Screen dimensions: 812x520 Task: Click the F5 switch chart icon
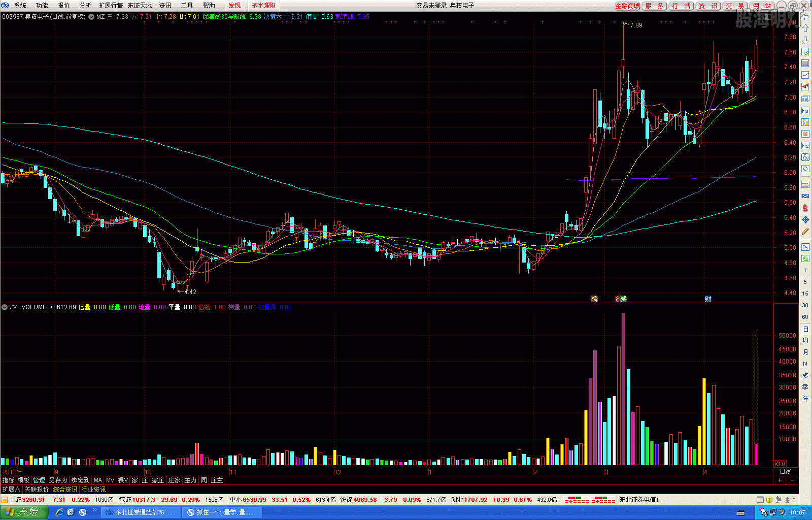[x=805, y=247]
